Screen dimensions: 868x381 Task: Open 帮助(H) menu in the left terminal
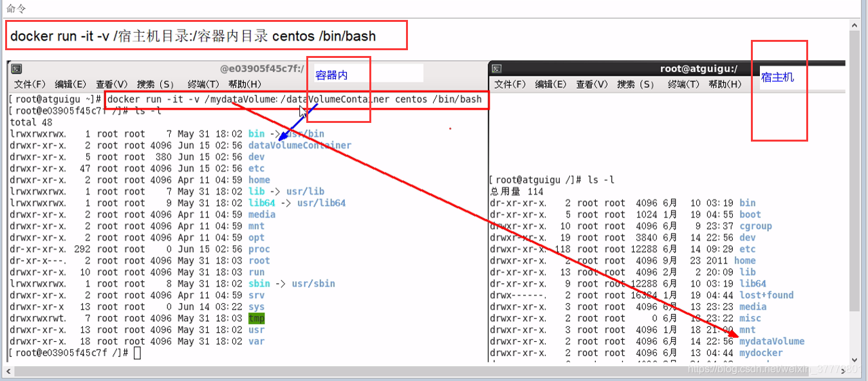coord(245,84)
